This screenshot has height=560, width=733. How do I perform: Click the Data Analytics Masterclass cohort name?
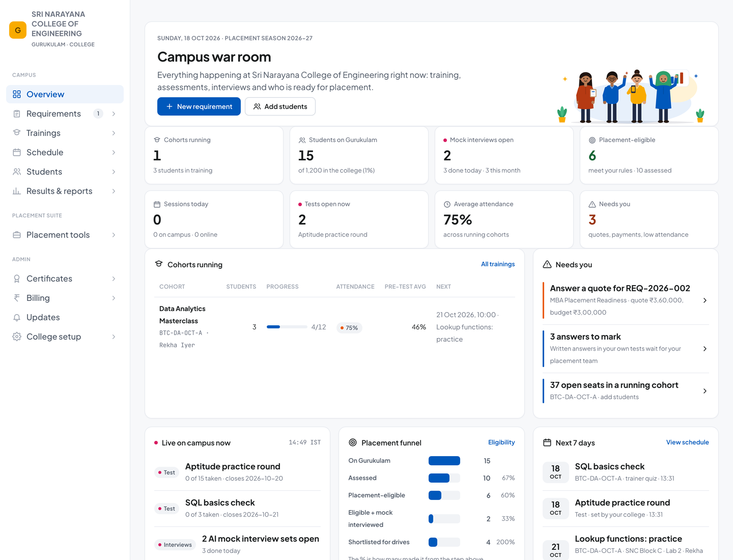point(182,315)
